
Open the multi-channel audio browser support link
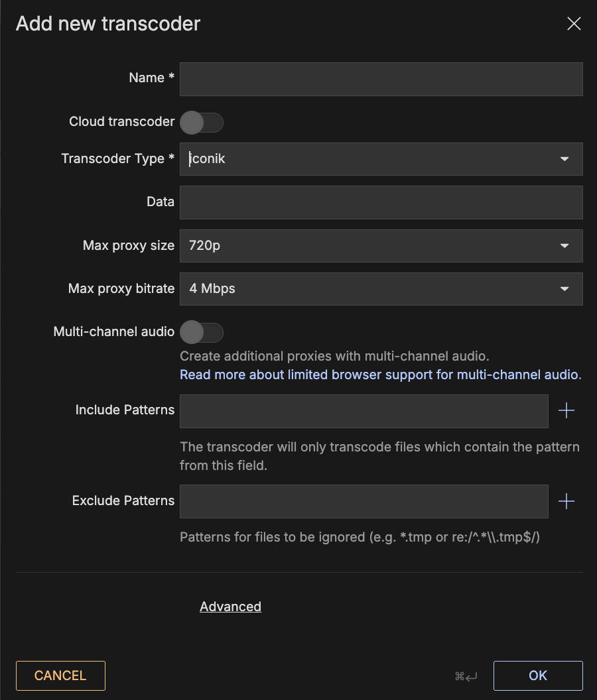[x=380, y=375]
